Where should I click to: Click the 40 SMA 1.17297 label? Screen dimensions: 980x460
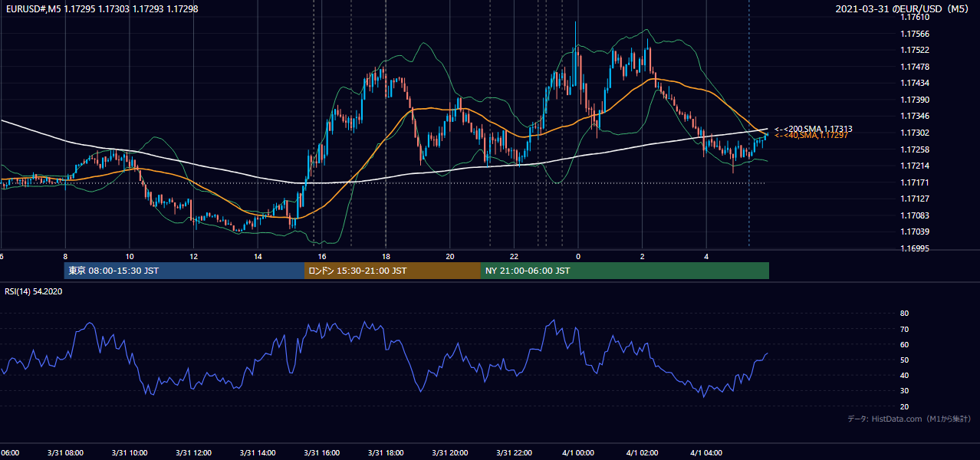[x=811, y=135]
